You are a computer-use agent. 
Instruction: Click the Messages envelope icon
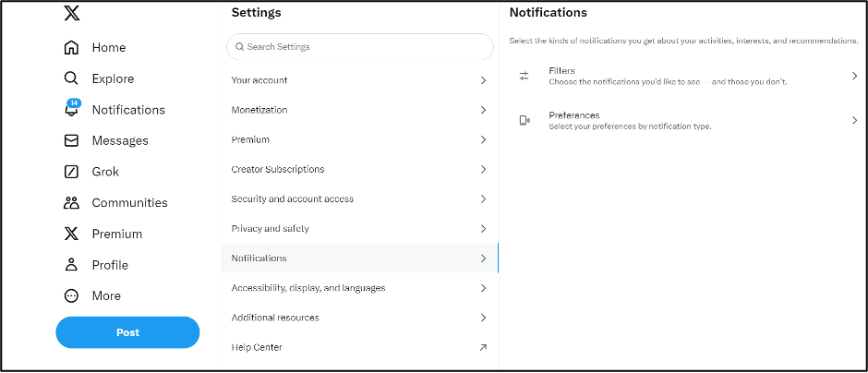pos(71,141)
